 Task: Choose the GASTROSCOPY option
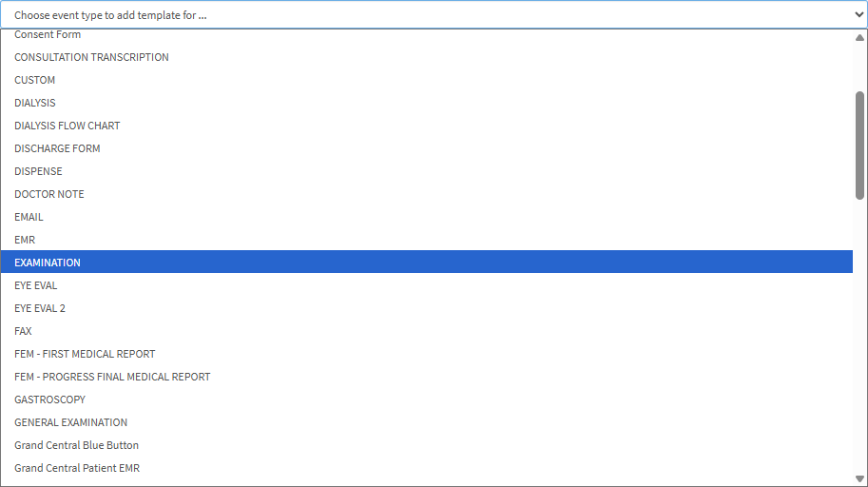click(x=49, y=399)
